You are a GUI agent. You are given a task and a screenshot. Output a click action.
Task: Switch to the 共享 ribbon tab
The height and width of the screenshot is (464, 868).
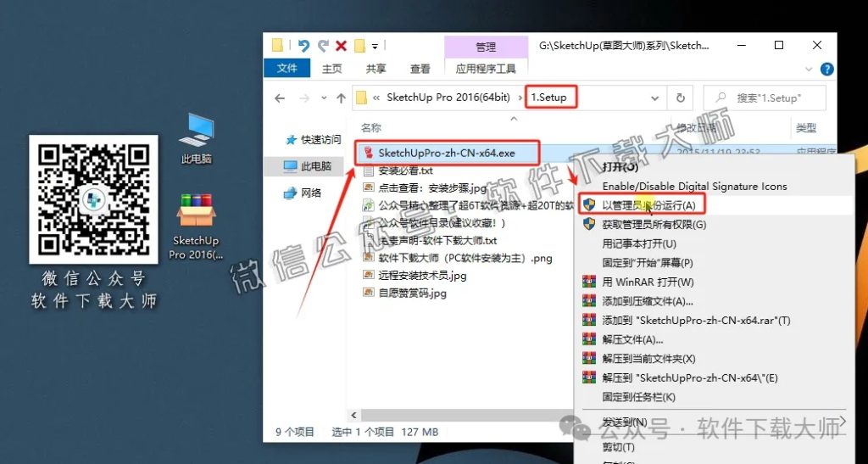[x=376, y=69]
